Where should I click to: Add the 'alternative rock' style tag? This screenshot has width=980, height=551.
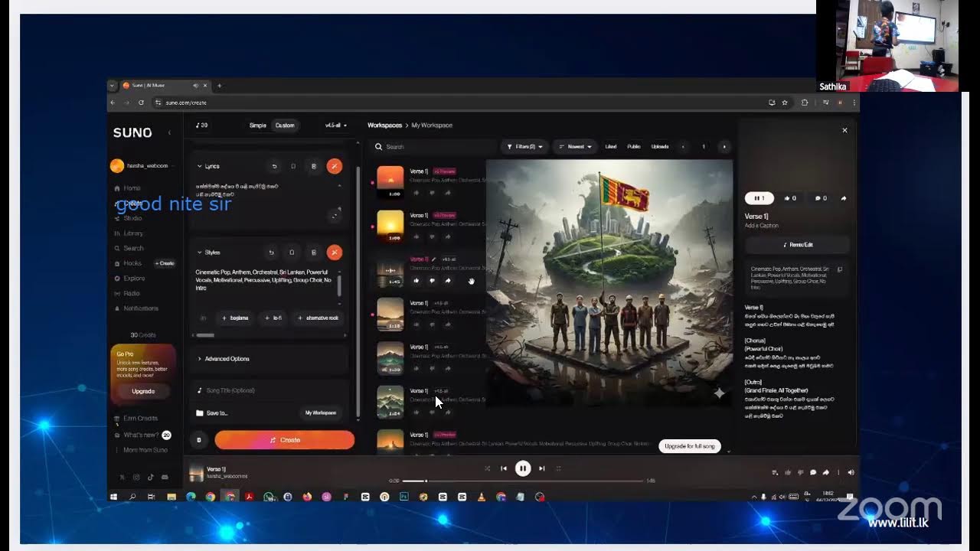[x=318, y=318]
